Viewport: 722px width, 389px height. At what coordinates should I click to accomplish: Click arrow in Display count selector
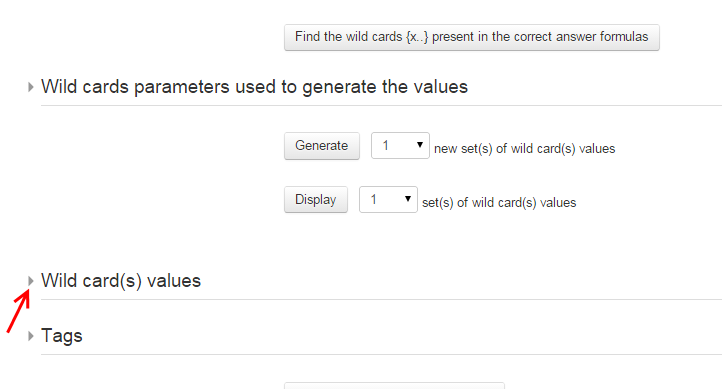coord(408,199)
